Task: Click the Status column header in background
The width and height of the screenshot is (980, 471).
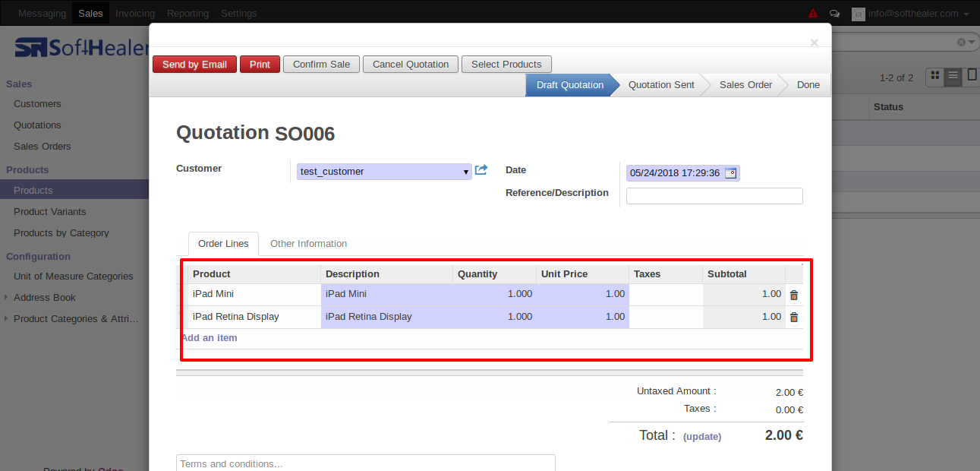Action: coord(888,107)
